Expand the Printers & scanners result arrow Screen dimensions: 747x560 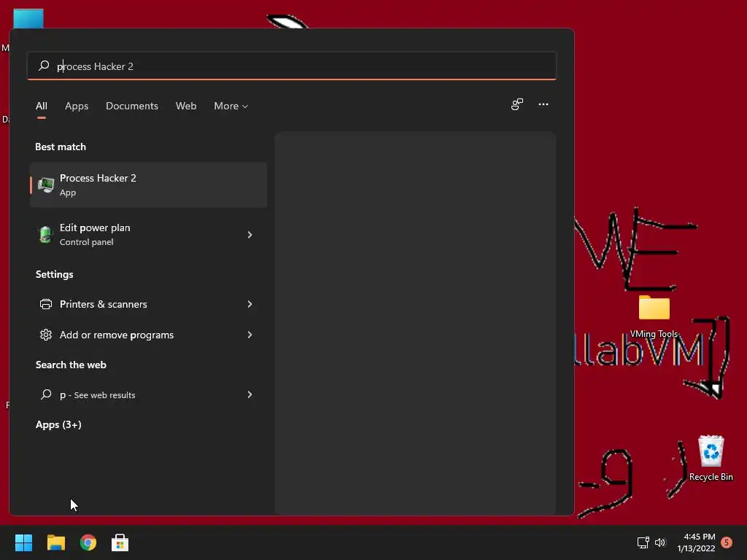point(249,304)
